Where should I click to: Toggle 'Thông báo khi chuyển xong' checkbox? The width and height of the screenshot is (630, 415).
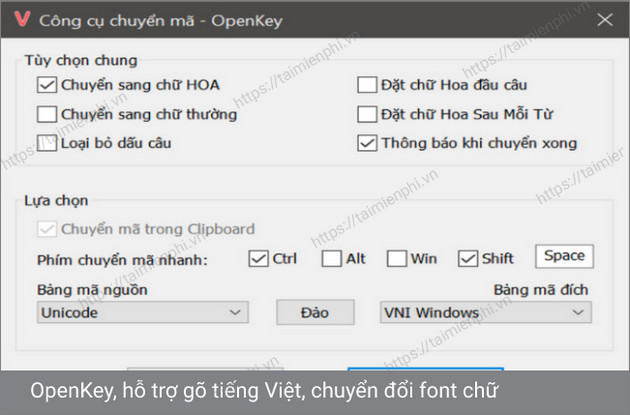click(367, 143)
